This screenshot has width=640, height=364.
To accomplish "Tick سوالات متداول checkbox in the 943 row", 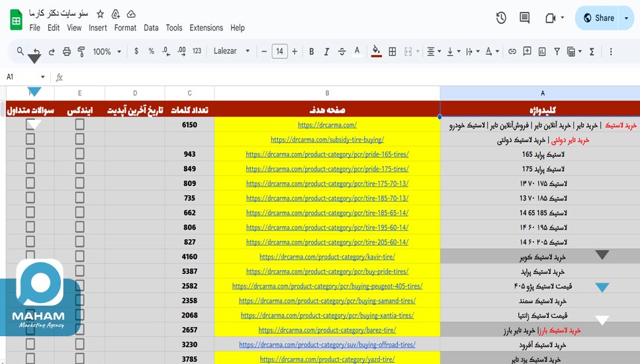I will point(30,154).
